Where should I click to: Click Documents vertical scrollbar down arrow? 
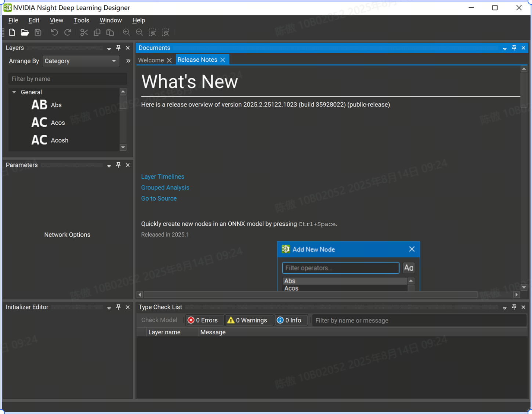coord(524,287)
